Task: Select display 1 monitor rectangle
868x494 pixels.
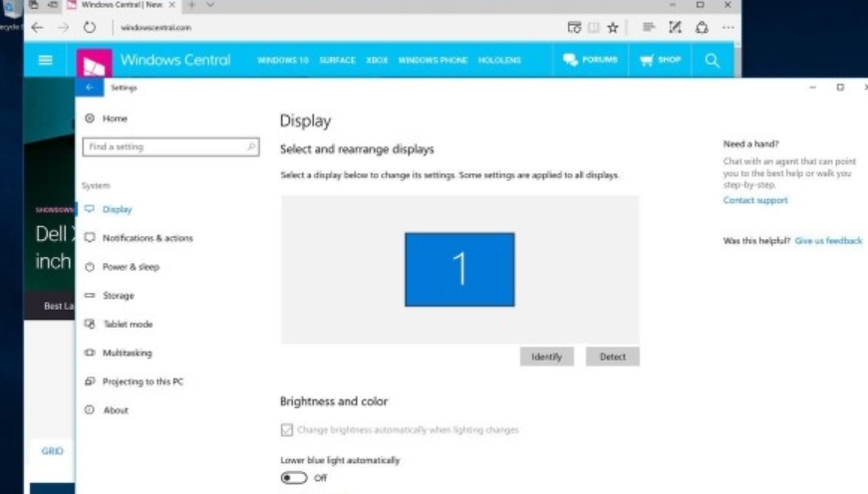Action: pyautogui.click(x=459, y=269)
